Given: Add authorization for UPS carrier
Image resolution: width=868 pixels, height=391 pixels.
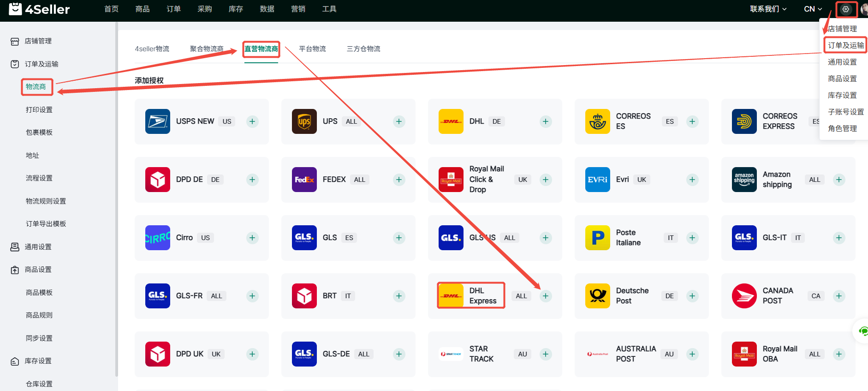Looking at the screenshot, I should click(399, 121).
